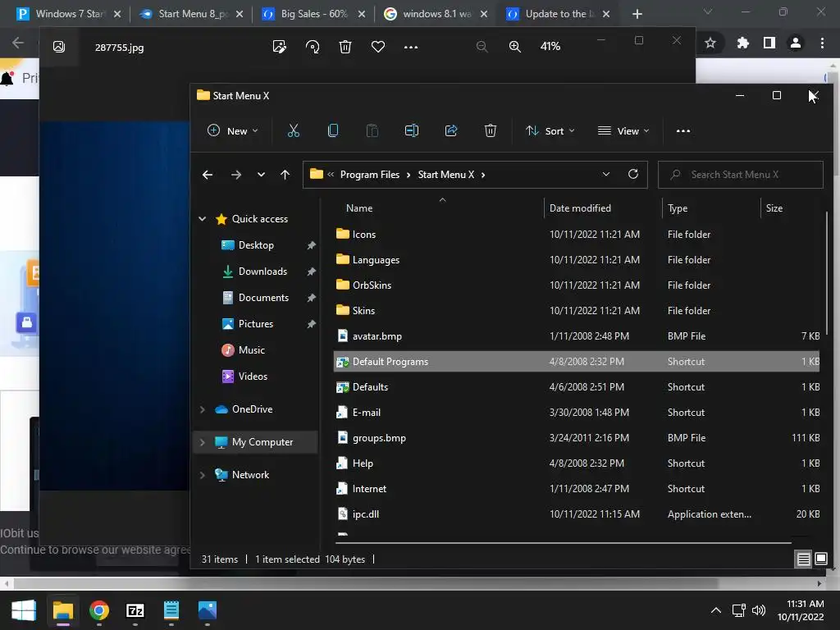Go up one folder level in Explorer

285,175
